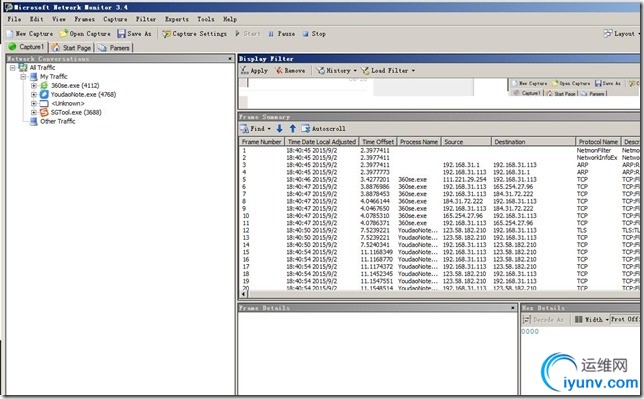Click the left arrow of the frame list scrollbar
The image size is (644, 399).
click(244, 294)
